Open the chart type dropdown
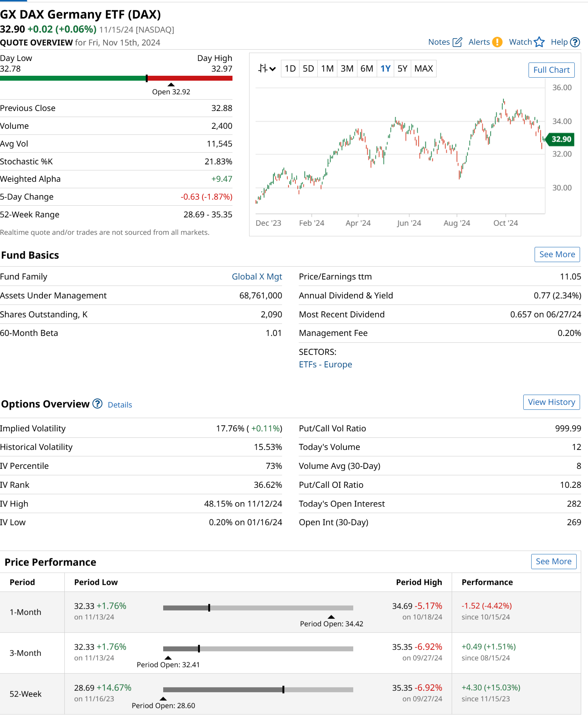 (267, 69)
